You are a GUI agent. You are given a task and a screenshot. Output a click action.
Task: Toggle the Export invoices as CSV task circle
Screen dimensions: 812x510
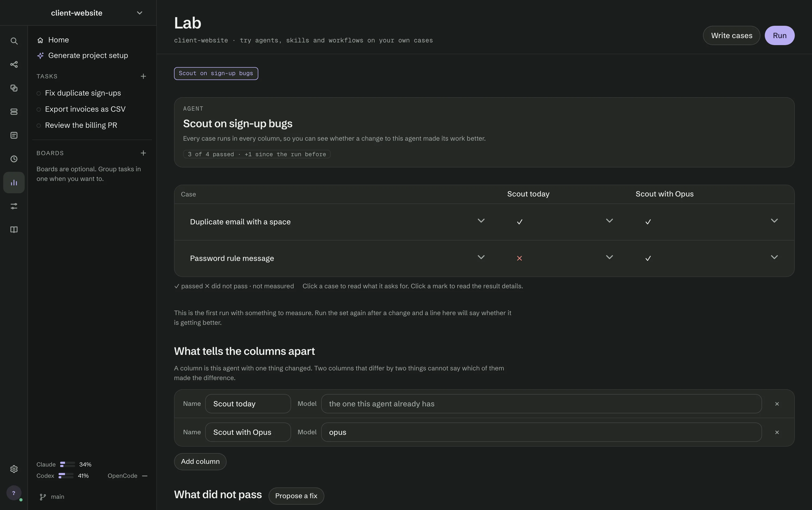click(39, 110)
